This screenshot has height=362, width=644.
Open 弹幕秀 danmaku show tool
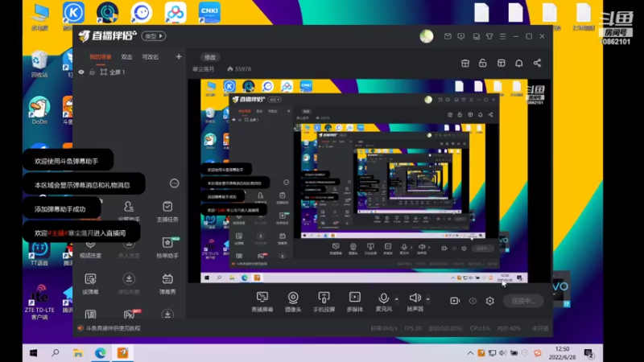pyautogui.click(x=167, y=284)
